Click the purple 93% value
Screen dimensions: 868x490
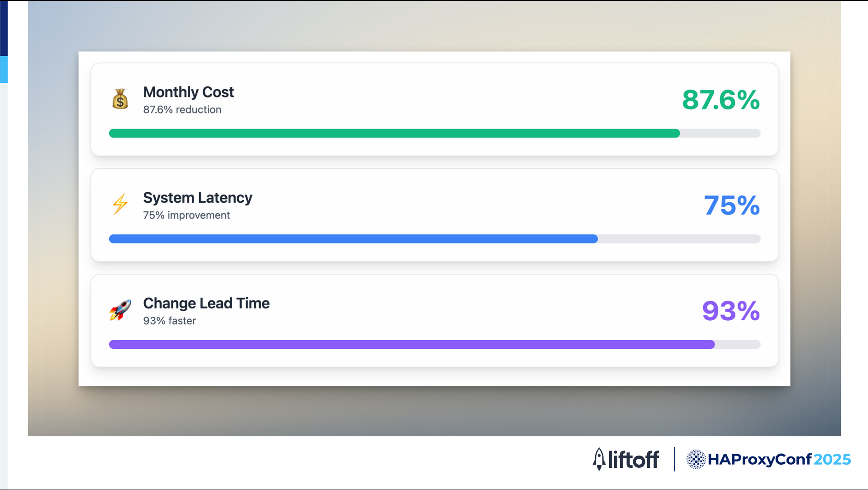(731, 311)
